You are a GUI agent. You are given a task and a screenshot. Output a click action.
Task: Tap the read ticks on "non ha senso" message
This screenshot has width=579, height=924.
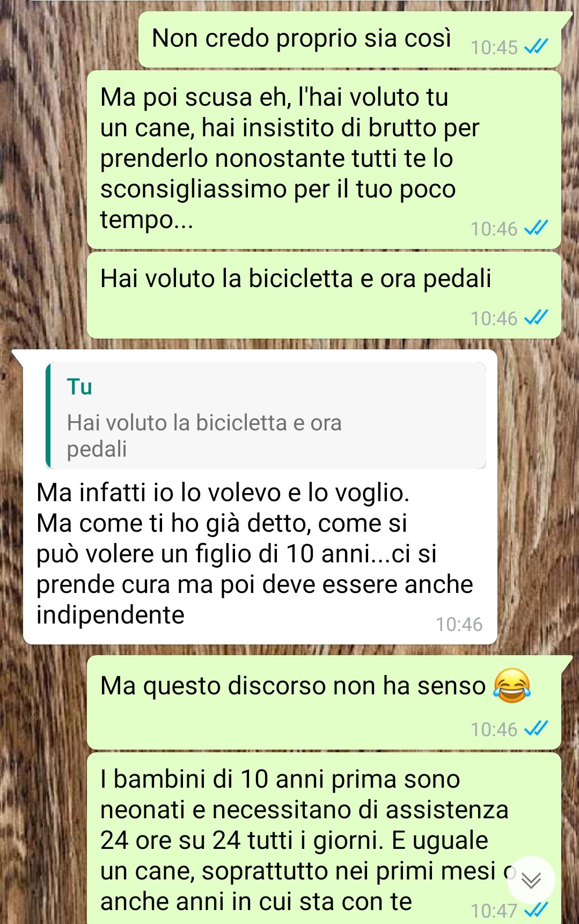[536, 729]
